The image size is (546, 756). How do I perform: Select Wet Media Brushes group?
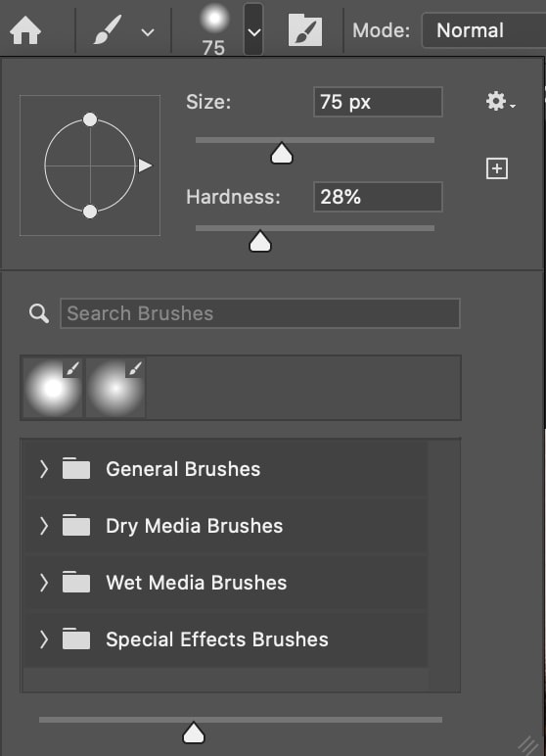pyautogui.click(x=225, y=583)
